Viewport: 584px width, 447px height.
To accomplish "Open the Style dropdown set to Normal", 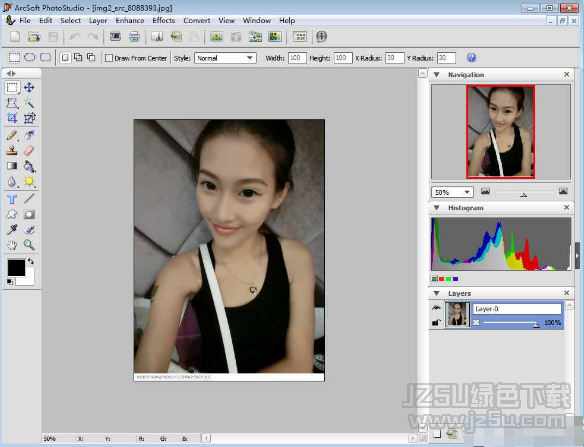I will 225,58.
